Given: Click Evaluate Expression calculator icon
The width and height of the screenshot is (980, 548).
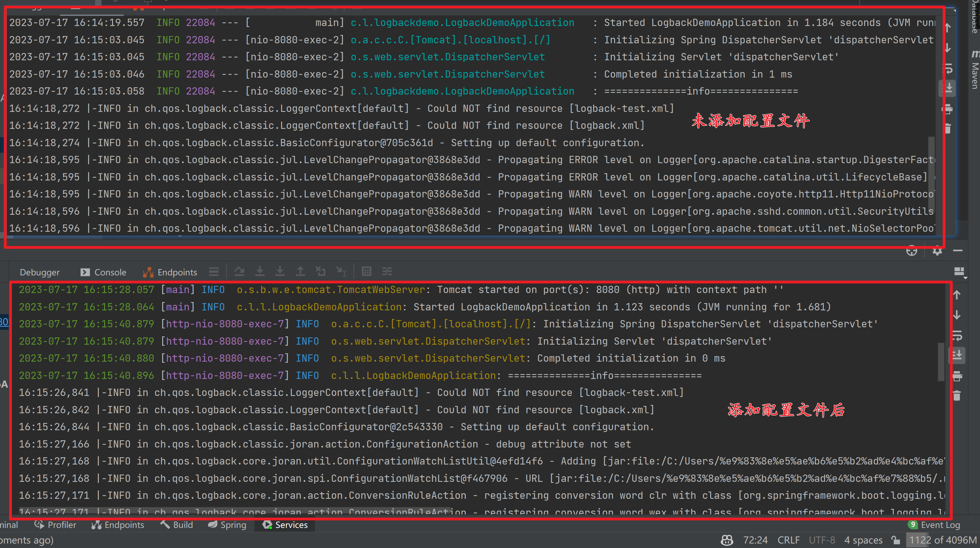Looking at the screenshot, I should (367, 271).
